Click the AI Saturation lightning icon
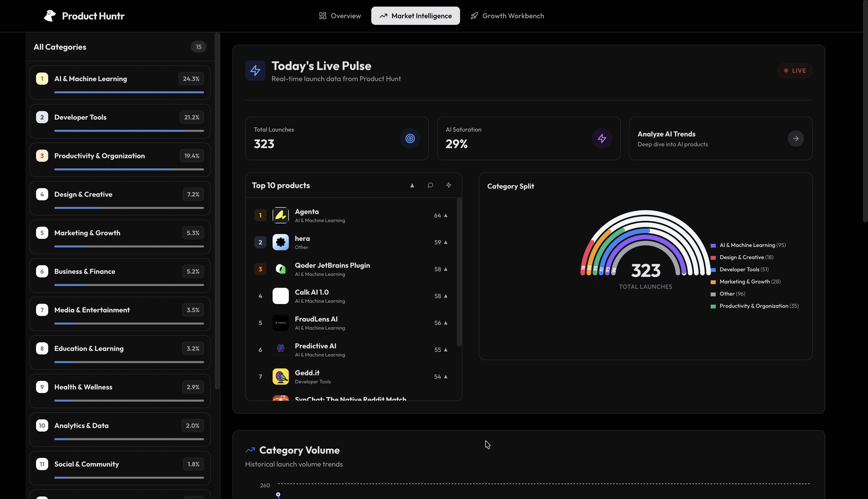The height and width of the screenshot is (499, 868). tap(602, 138)
